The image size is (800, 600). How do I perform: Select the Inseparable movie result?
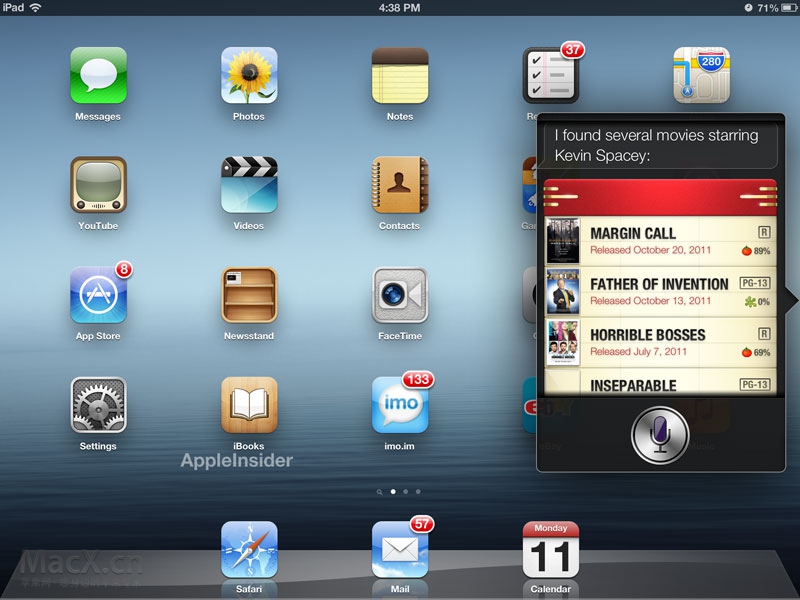point(661,382)
